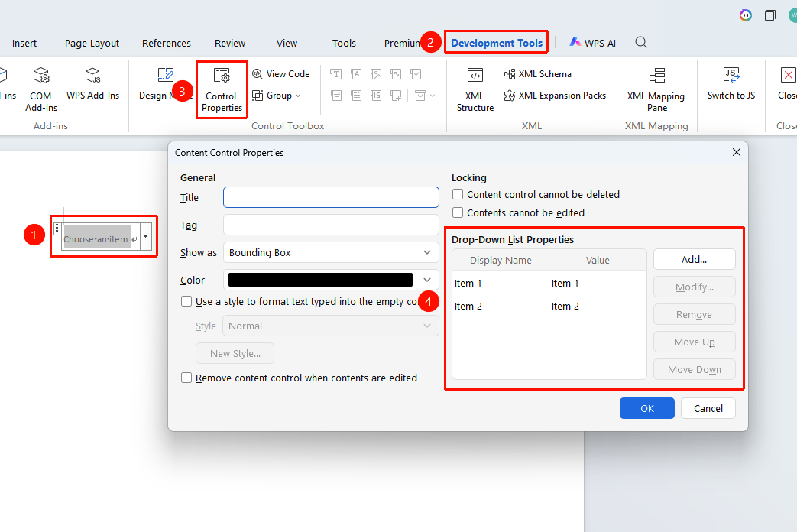Cancel the Content Control Properties dialog
The width and height of the screenshot is (797, 532).
[x=708, y=408]
